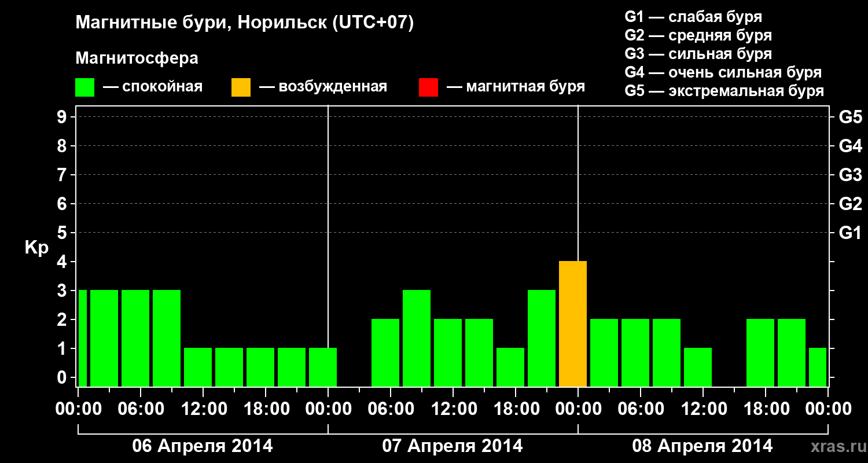Click the G2 label on right axis
The height and width of the screenshot is (463, 868).
(x=850, y=204)
